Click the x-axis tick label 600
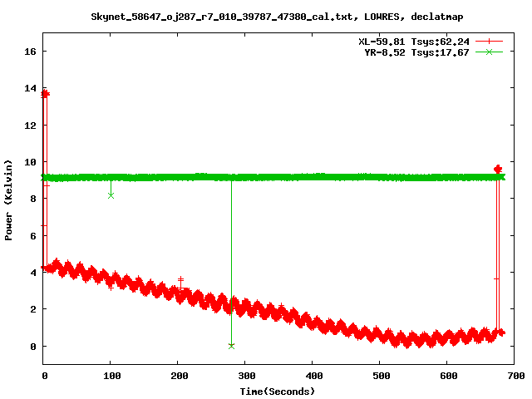 pos(449,376)
